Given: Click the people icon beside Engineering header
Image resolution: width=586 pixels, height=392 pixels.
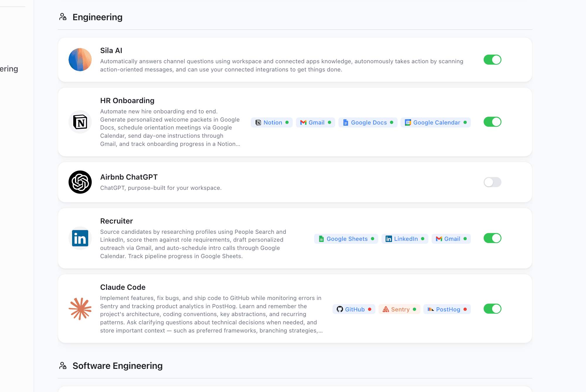Looking at the screenshot, I should pos(63,17).
